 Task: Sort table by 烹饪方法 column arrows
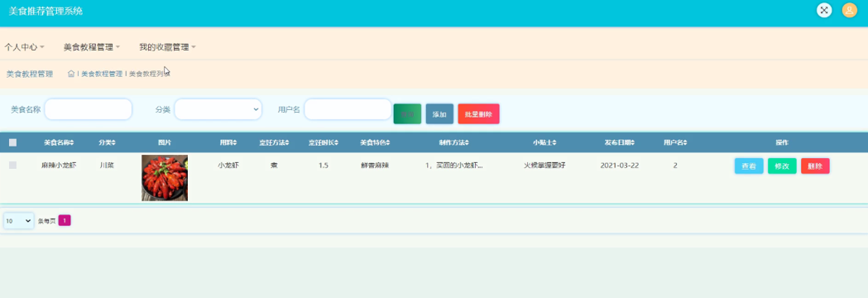click(288, 143)
